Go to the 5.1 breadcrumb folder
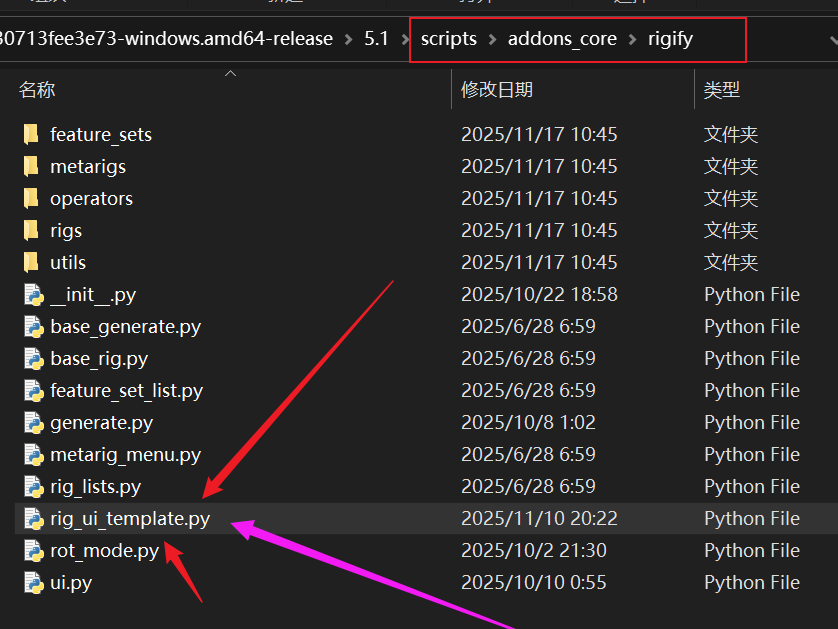 pos(376,38)
